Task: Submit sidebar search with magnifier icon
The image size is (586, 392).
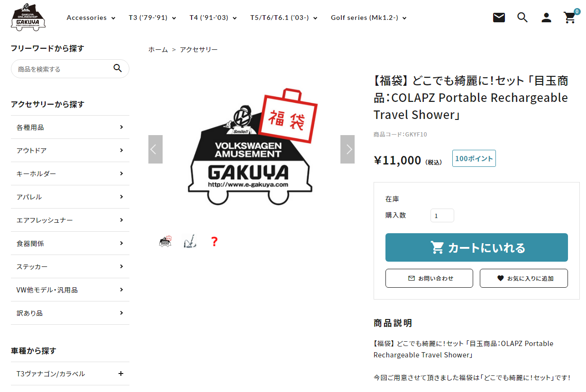Action: pyautogui.click(x=118, y=68)
